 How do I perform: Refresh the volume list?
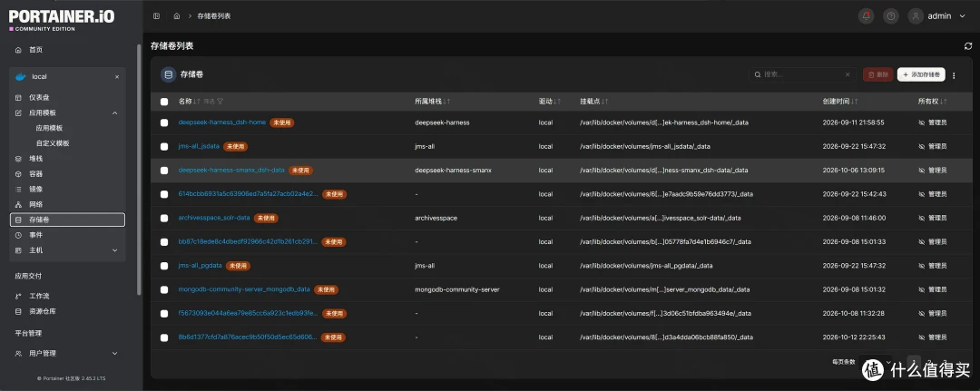[968, 46]
